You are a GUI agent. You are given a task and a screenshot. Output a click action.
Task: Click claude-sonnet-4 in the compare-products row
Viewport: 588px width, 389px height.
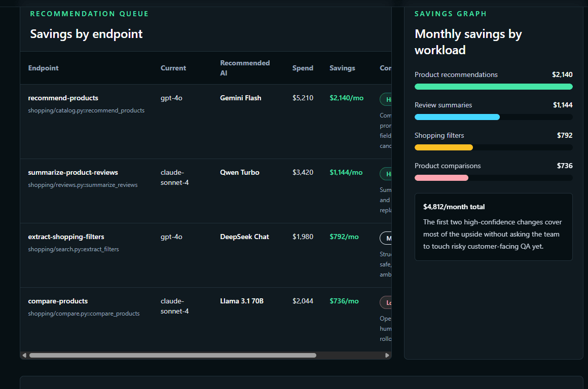click(x=175, y=306)
